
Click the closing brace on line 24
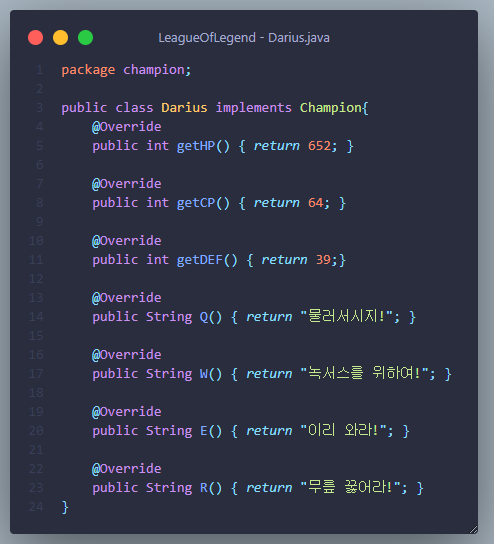[65, 507]
